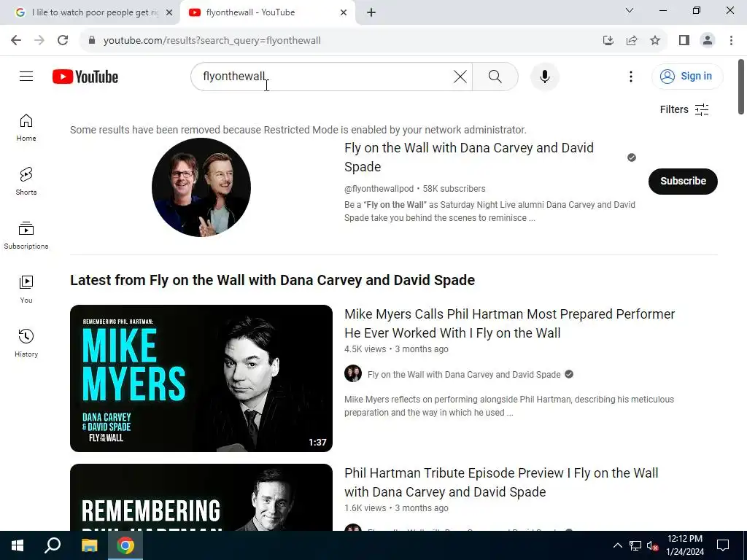747x560 pixels.
Task: Play the Mike Myers video thumbnail
Action: tap(201, 378)
